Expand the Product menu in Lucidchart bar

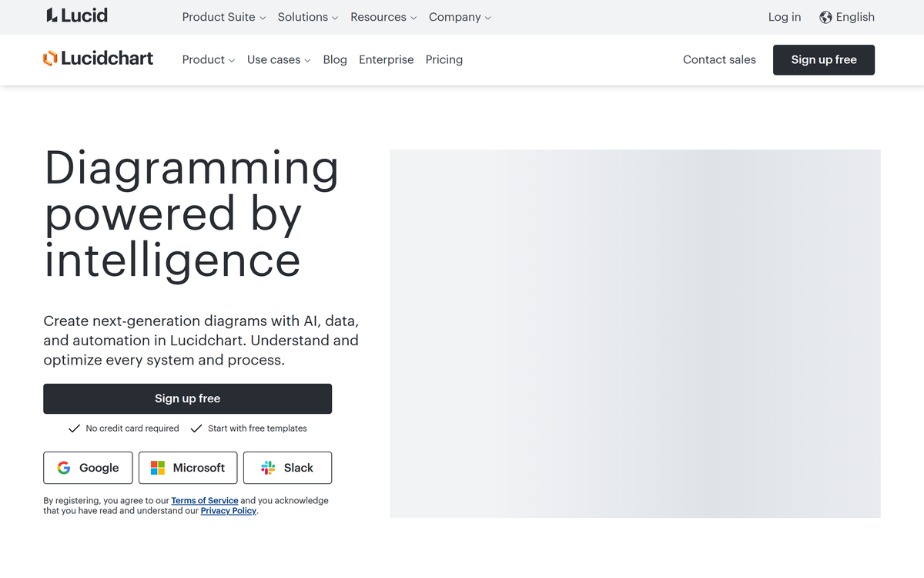click(x=209, y=59)
